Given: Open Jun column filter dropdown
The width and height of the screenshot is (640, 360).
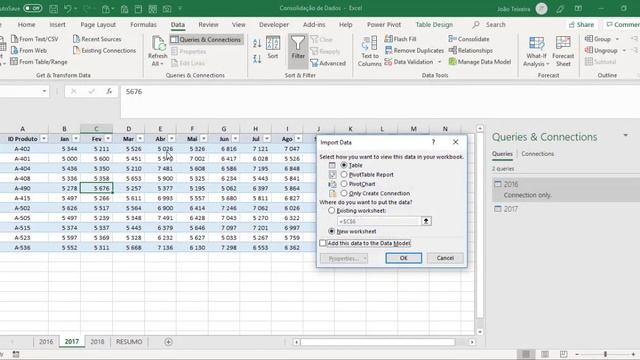Looking at the screenshot, I should (235, 139).
